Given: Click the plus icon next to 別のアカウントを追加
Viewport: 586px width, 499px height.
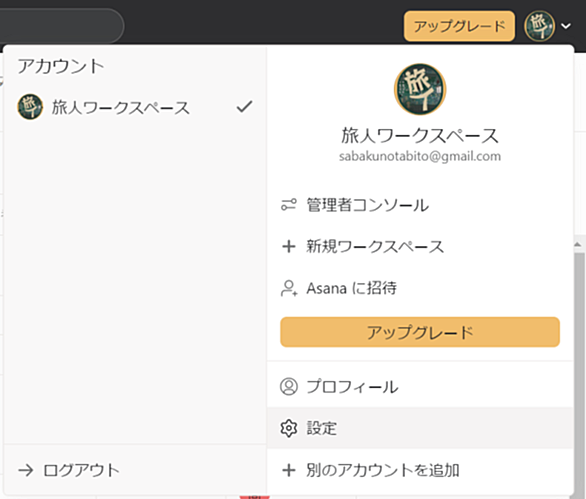Looking at the screenshot, I should 289,470.
